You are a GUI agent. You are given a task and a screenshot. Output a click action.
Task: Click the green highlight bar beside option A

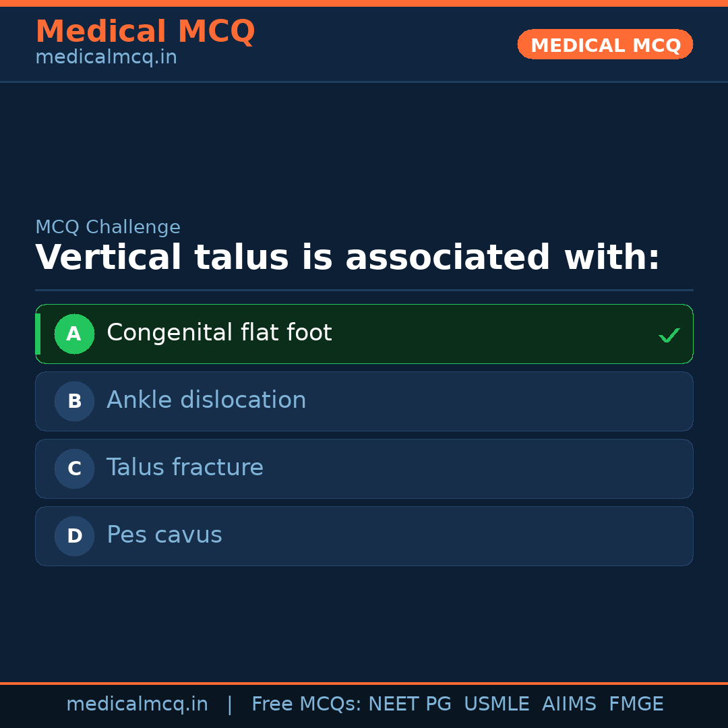(x=38, y=334)
